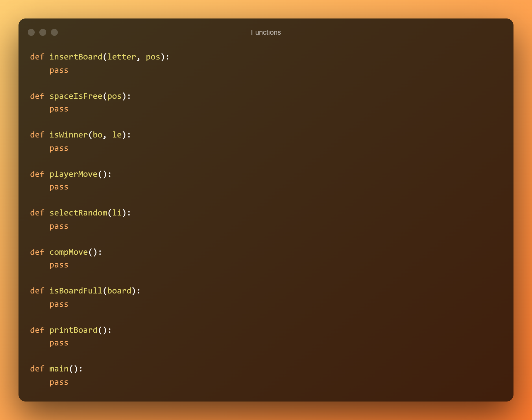Click pass under isWinner
Viewport: 532px width, 420px height.
tap(59, 148)
